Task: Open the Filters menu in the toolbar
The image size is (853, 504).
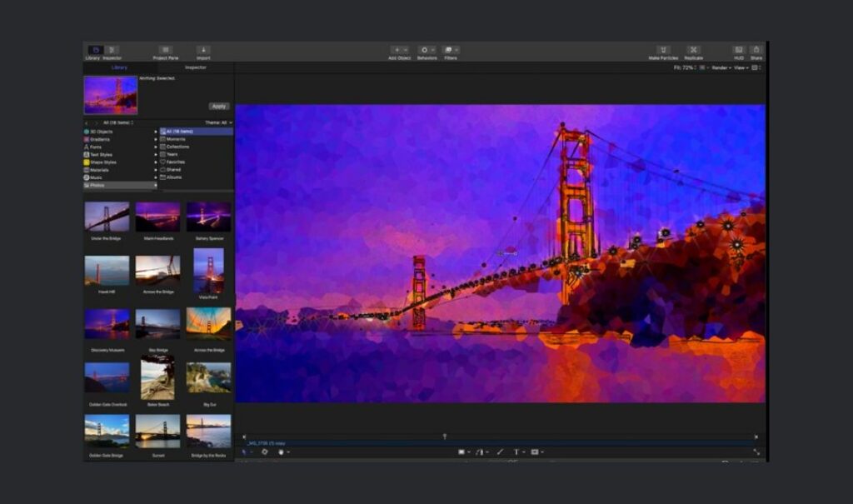Action: [450, 50]
